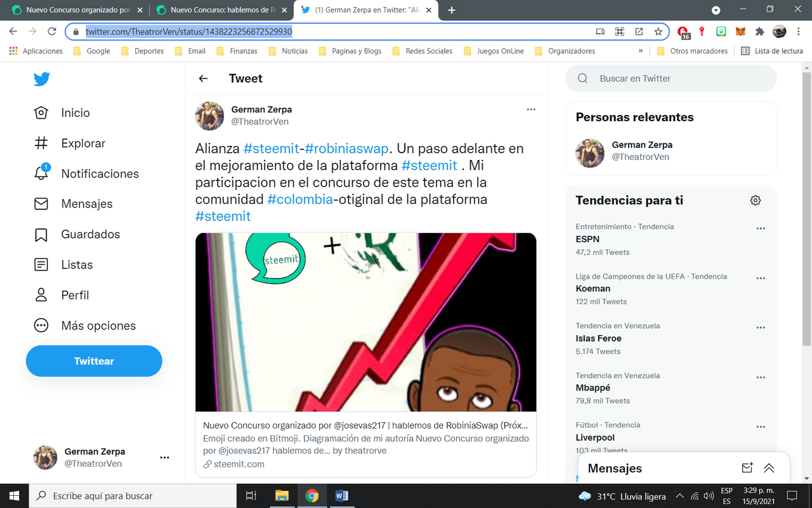Open the @TheatrorVen handle in tweet header
This screenshot has height=508, width=812.
(260, 121)
